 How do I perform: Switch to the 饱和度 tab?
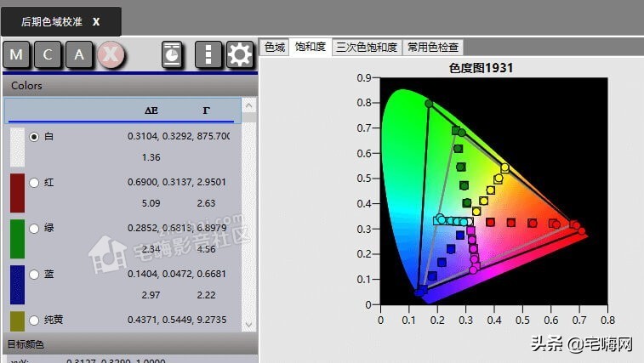click(x=311, y=47)
